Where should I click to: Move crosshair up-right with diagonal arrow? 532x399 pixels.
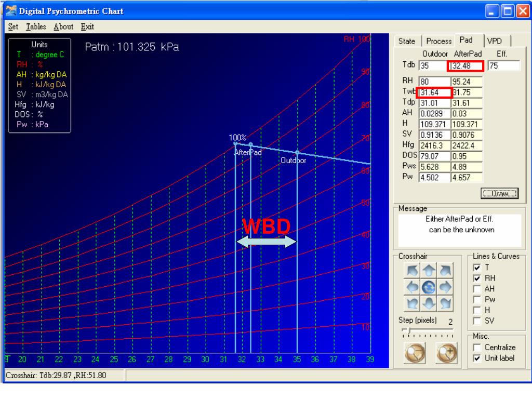click(x=445, y=271)
